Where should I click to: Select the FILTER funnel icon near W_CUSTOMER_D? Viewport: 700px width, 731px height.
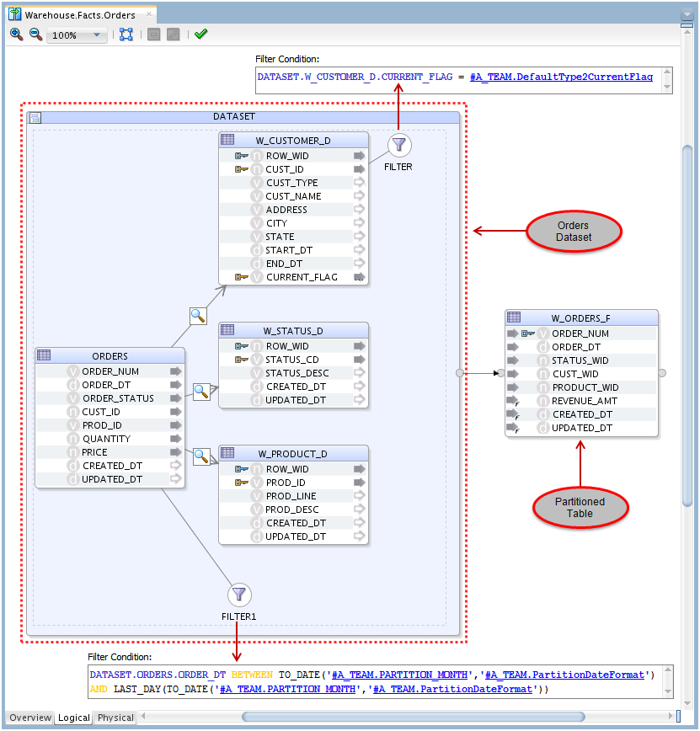(399, 146)
